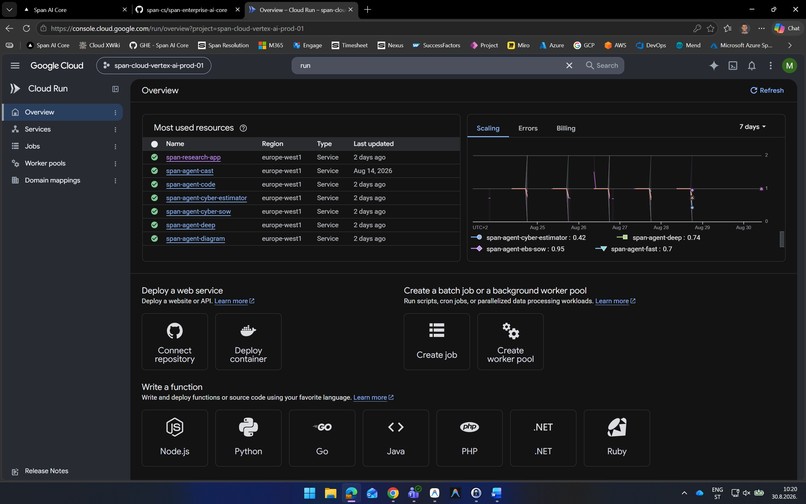
Task: Choose the Python function card
Action: point(248,438)
